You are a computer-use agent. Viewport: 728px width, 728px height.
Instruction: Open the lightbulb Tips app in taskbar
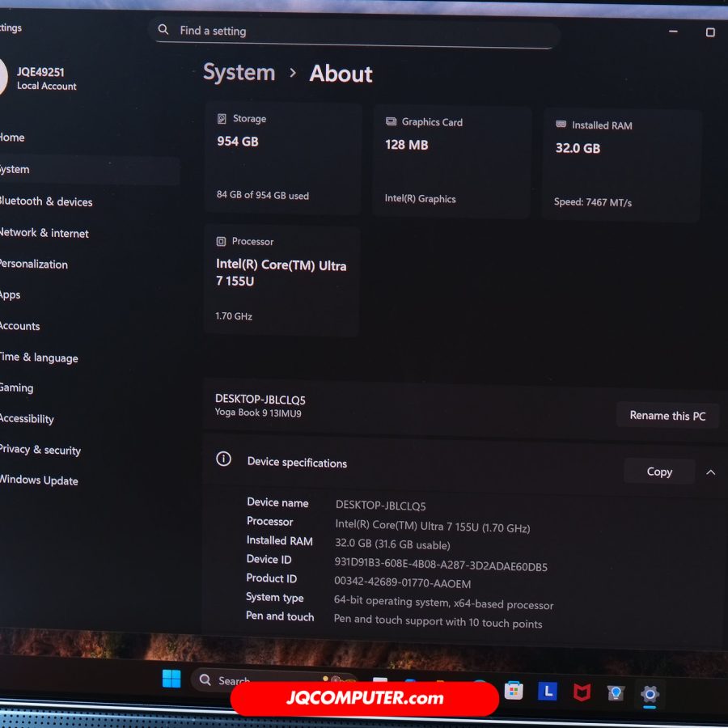[x=616, y=693]
